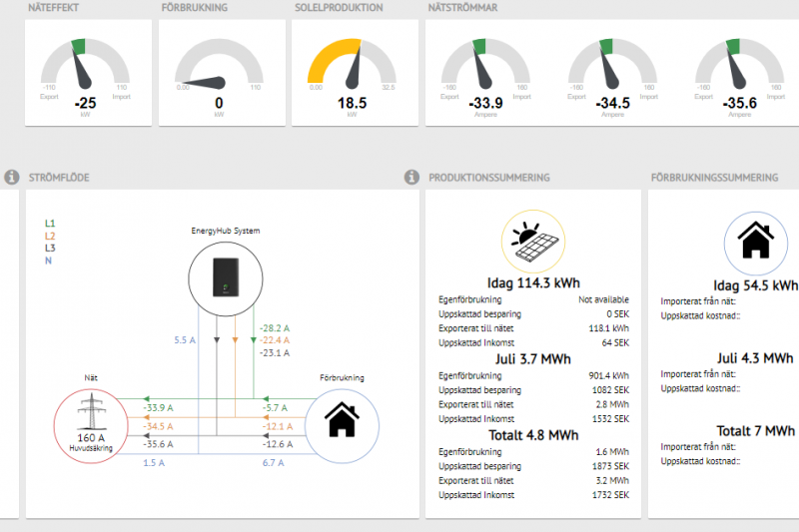Click the 118.1 kWh exported today value
The width and height of the screenshot is (799, 532).
pos(608,328)
